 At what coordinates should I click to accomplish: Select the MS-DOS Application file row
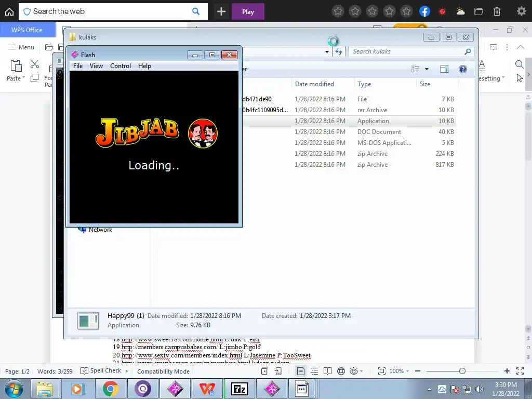[x=348, y=143]
